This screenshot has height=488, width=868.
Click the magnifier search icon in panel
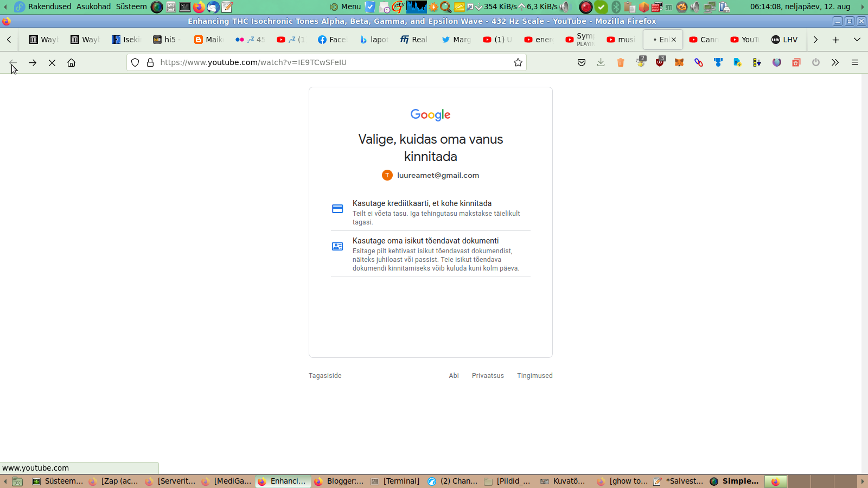pos(445,7)
